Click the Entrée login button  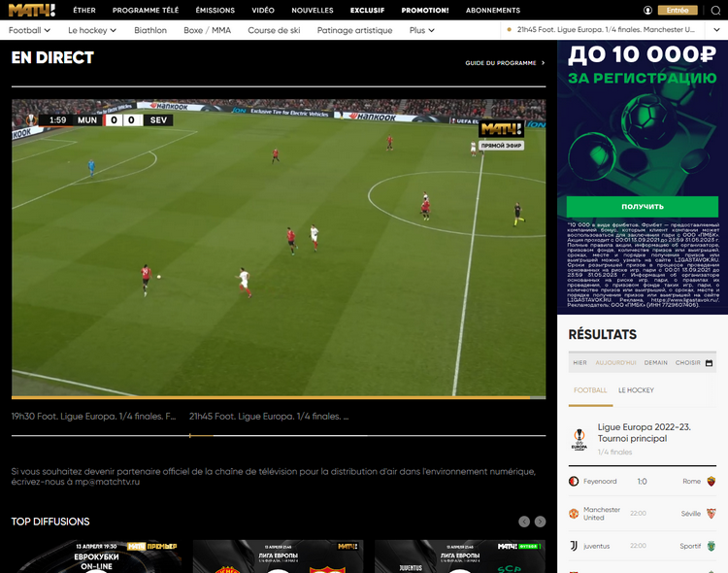(x=678, y=11)
